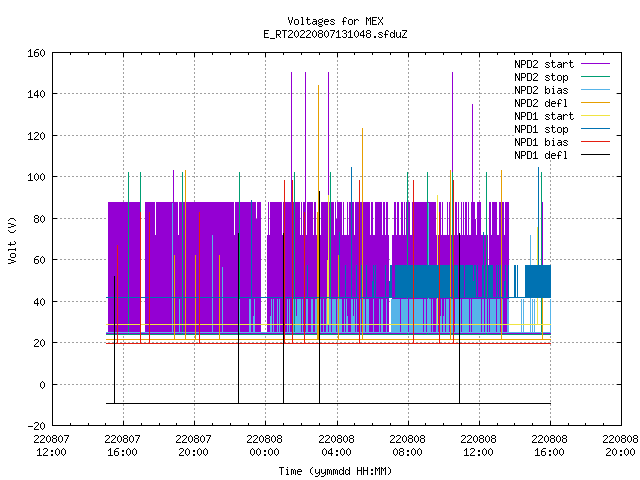This screenshot has height=480, width=640.
Task: Click the 220808 04:00 x-axis tick label
Action: [x=336, y=446]
